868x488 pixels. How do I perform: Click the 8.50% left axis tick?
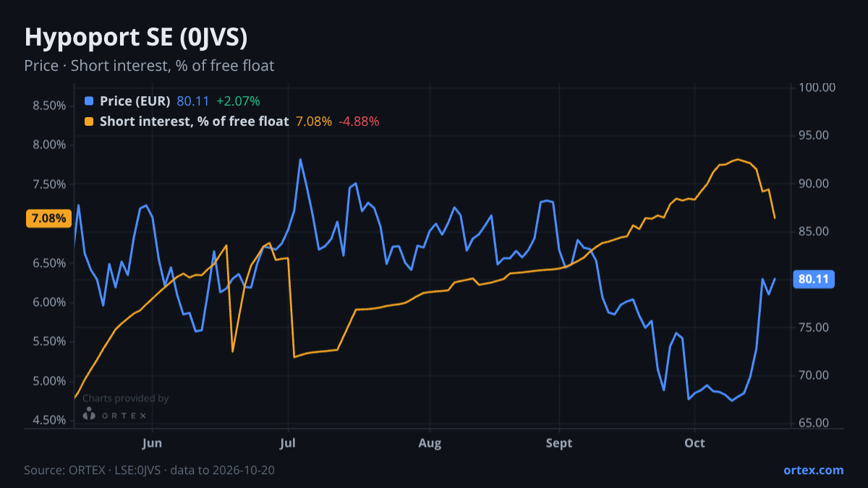point(50,106)
